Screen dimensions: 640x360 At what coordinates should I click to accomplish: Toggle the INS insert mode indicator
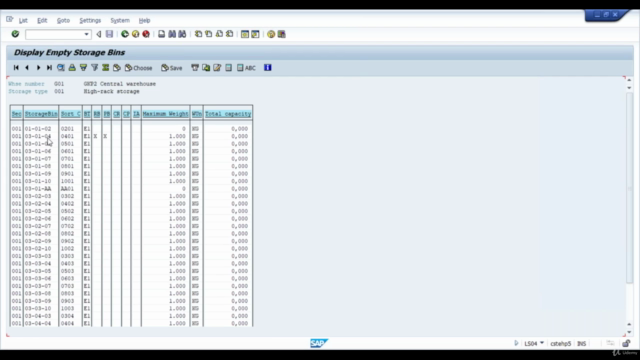(x=581, y=344)
